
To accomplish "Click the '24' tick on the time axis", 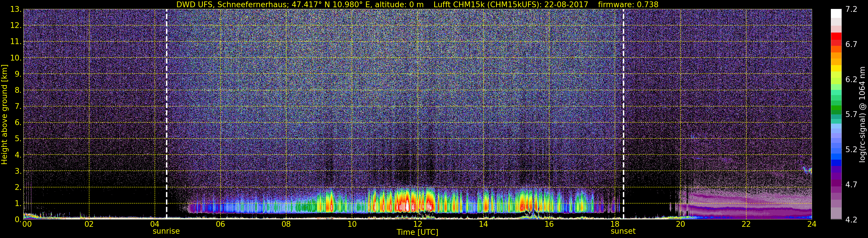I will [x=812, y=224].
